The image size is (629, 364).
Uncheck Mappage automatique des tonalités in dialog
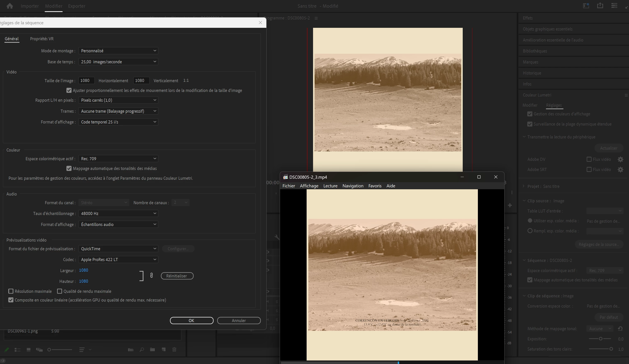tap(69, 169)
